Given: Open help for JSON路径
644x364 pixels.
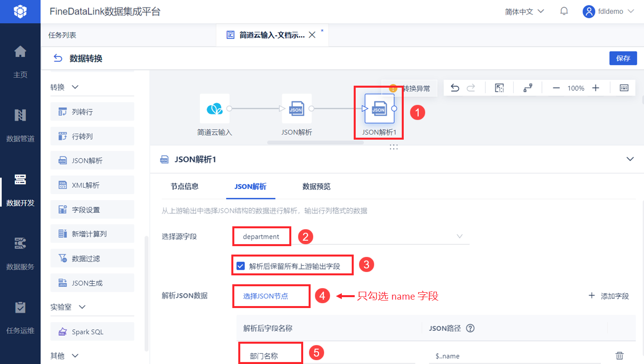Looking at the screenshot, I should click(471, 328).
